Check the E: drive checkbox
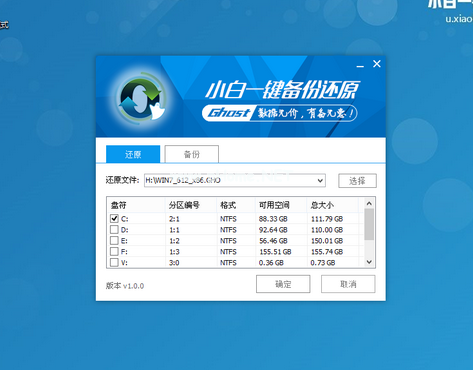Viewport: 473px width, 370px height. (114, 240)
